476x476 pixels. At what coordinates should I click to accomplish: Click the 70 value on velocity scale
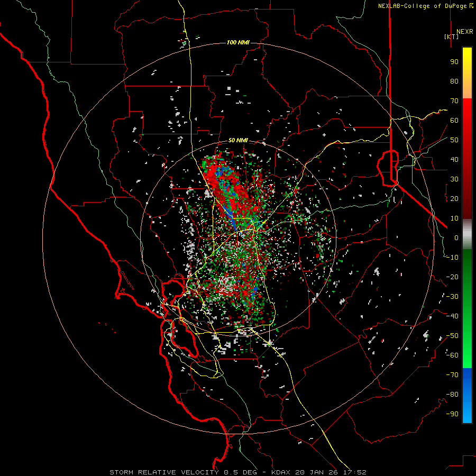point(454,101)
